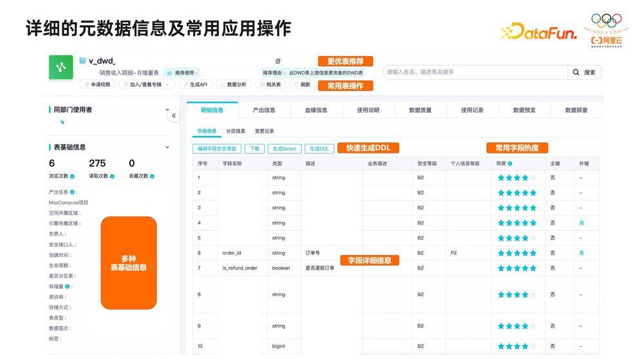The width and height of the screenshot is (644, 363).
Task: Click the info icon beside 存储量
Action: point(68,287)
